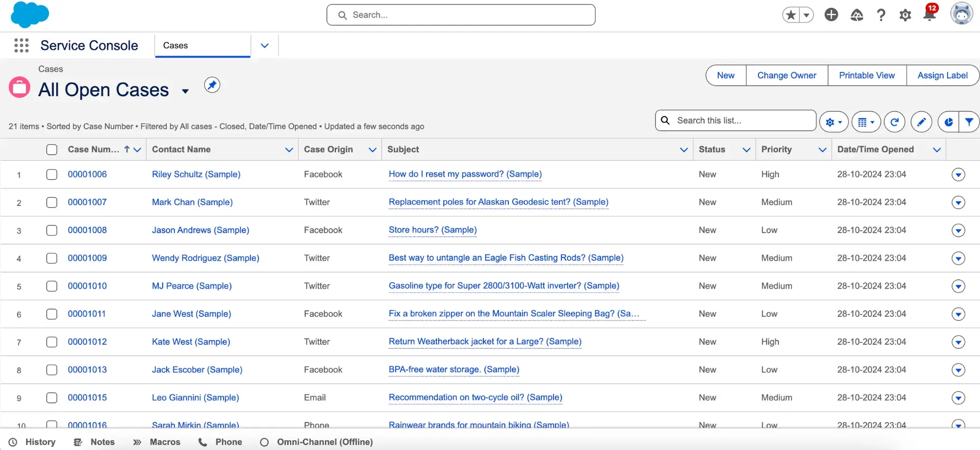Open the notifications bell

929,15
